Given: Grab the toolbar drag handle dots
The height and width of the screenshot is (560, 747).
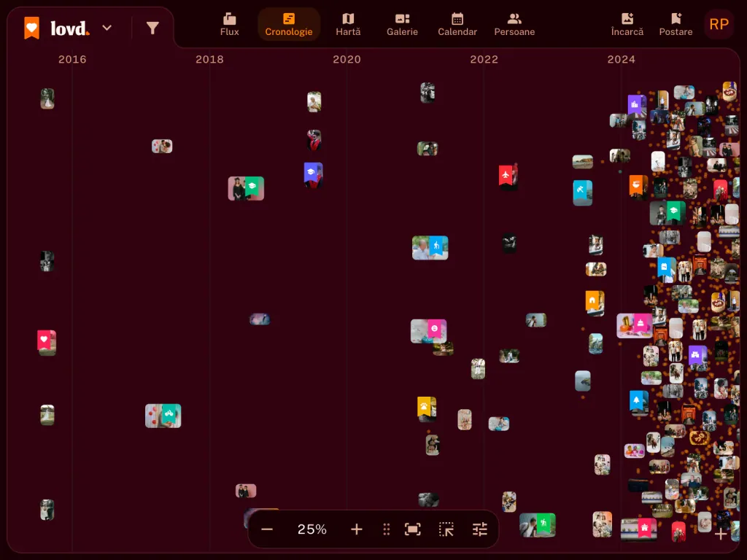Looking at the screenshot, I should (x=387, y=529).
